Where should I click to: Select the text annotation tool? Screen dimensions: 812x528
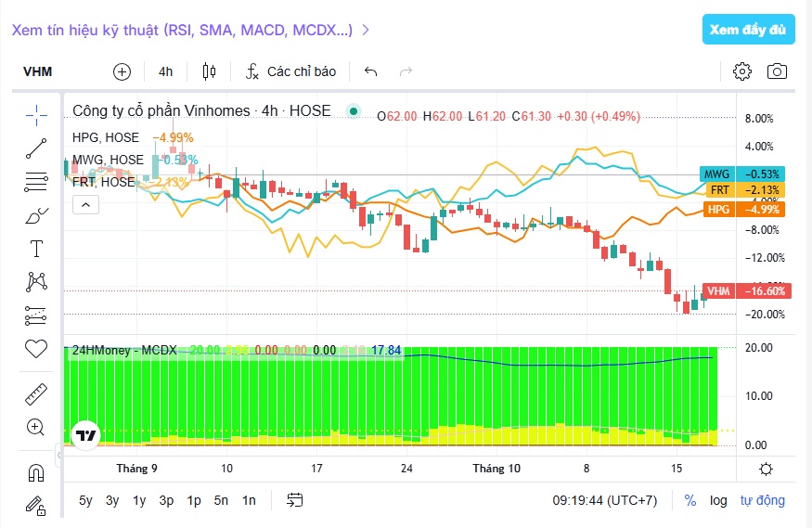point(36,249)
